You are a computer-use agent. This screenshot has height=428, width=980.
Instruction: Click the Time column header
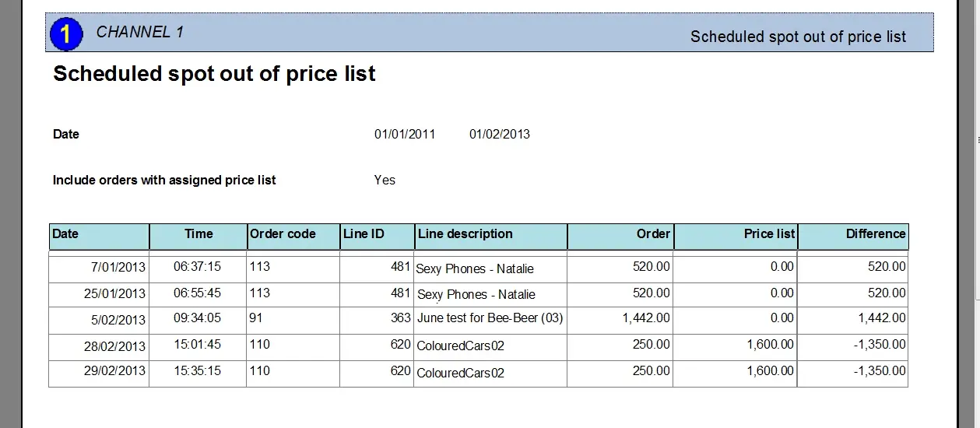tap(198, 234)
